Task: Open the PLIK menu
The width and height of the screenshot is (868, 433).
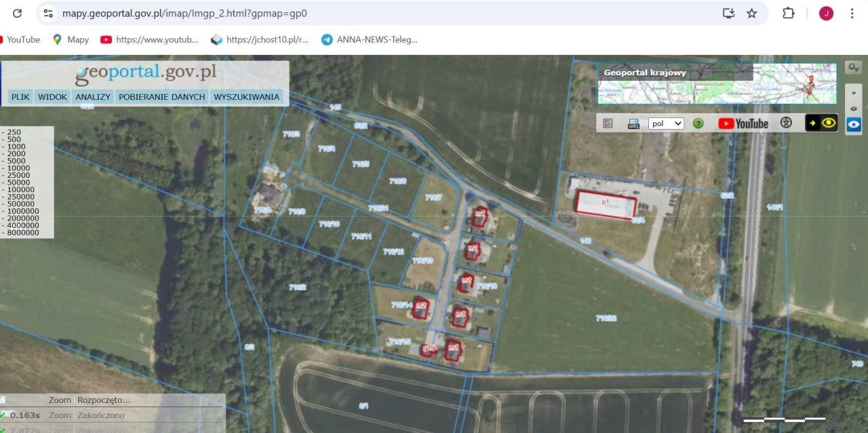Action: pos(20,97)
